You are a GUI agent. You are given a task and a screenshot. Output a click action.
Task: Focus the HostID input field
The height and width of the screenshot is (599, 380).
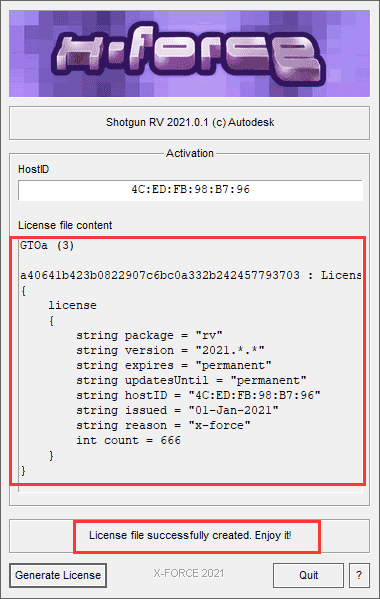[x=190, y=190]
